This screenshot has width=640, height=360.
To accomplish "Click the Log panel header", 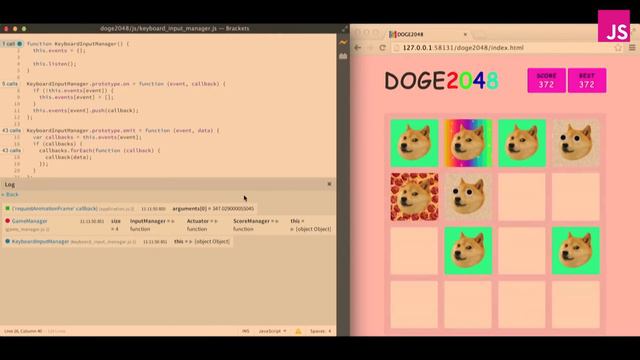I will click(168, 184).
